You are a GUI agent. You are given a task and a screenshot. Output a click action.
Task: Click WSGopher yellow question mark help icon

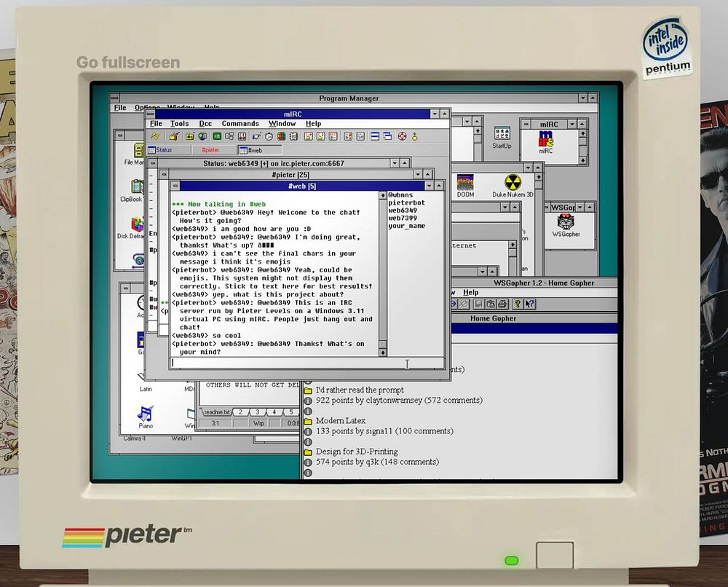point(517,304)
